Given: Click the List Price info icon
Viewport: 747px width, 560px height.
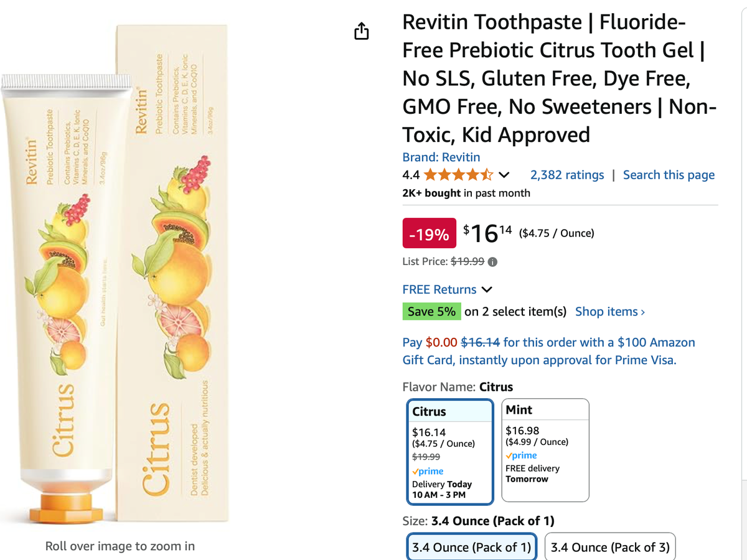Looking at the screenshot, I should click(492, 262).
